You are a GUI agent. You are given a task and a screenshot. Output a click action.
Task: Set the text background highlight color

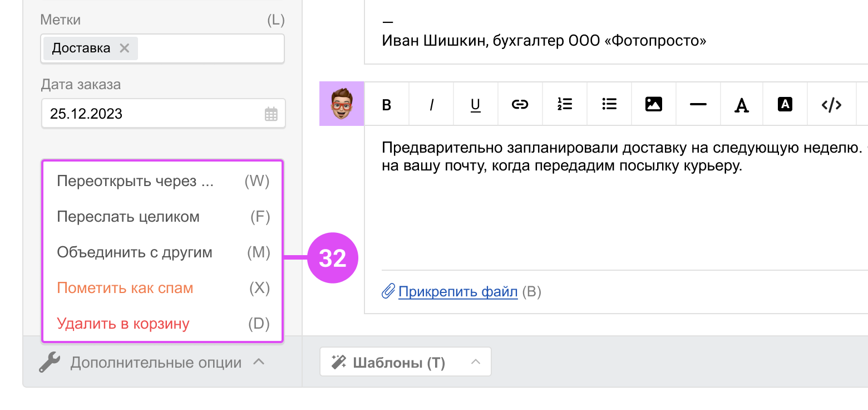(x=785, y=104)
